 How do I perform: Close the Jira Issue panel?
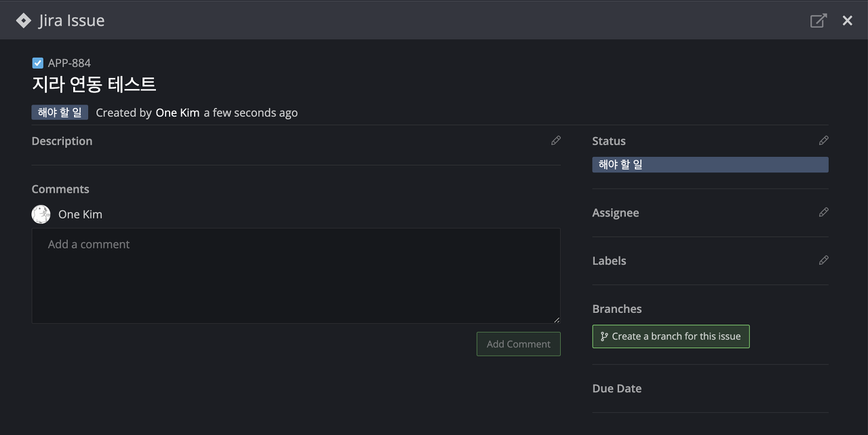click(x=847, y=20)
